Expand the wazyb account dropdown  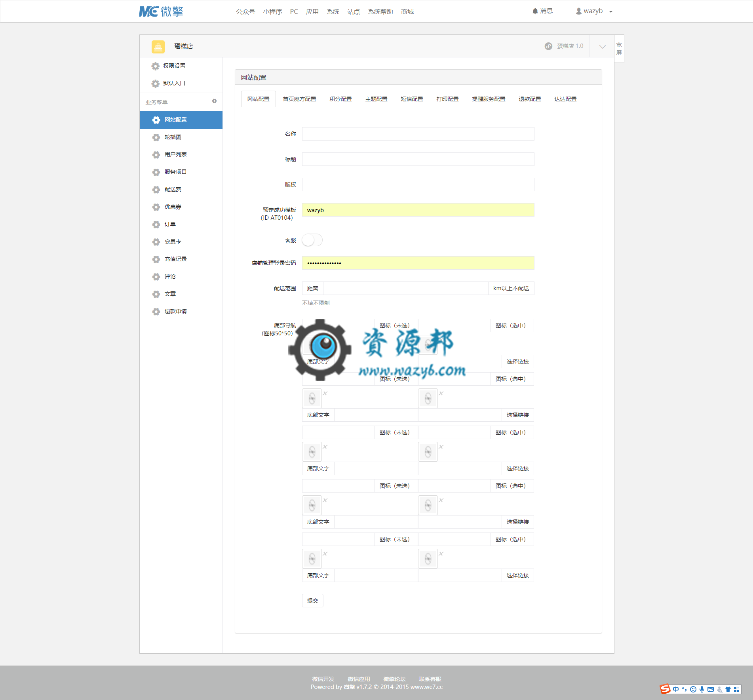(611, 12)
